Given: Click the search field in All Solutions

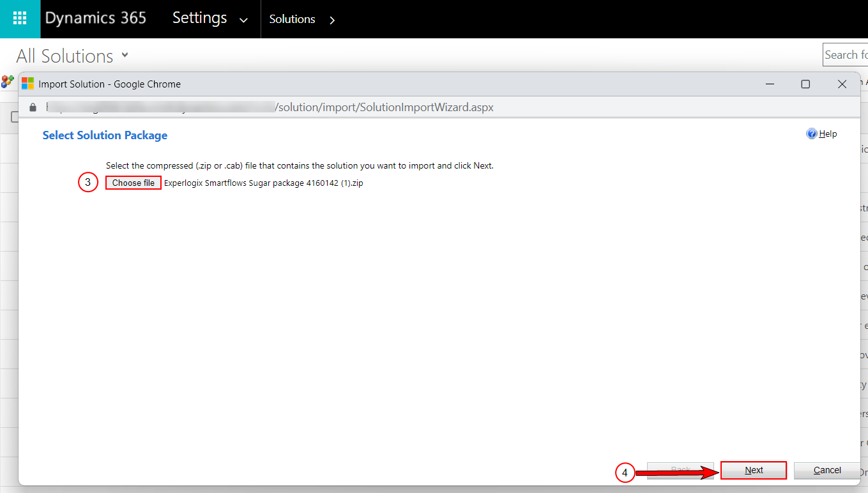Looking at the screenshot, I should [845, 55].
